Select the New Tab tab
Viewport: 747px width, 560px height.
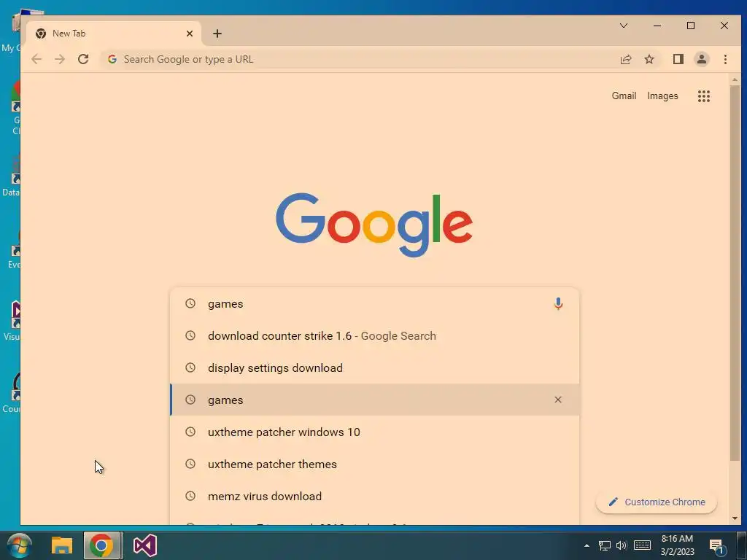113,34
